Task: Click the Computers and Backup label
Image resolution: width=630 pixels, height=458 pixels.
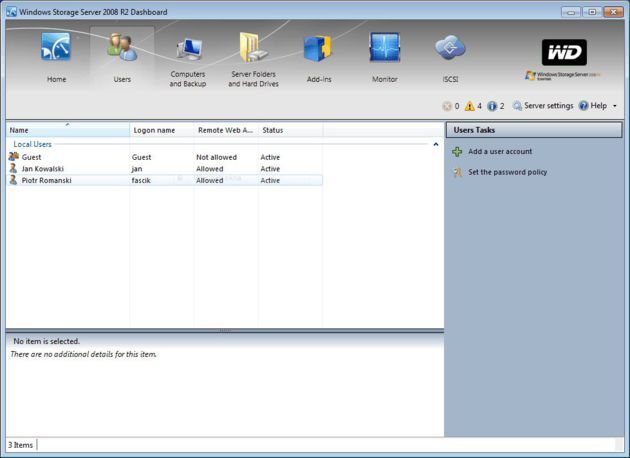Action: pos(188,79)
